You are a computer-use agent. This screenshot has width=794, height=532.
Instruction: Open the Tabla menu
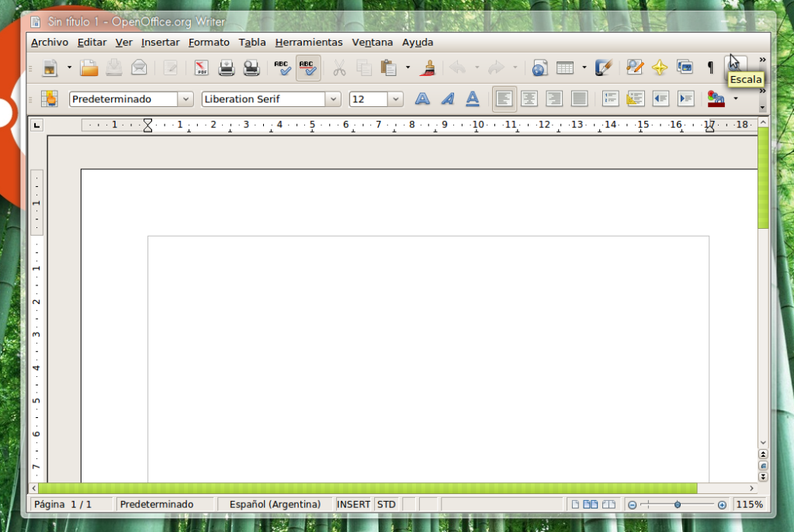click(252, 43)
